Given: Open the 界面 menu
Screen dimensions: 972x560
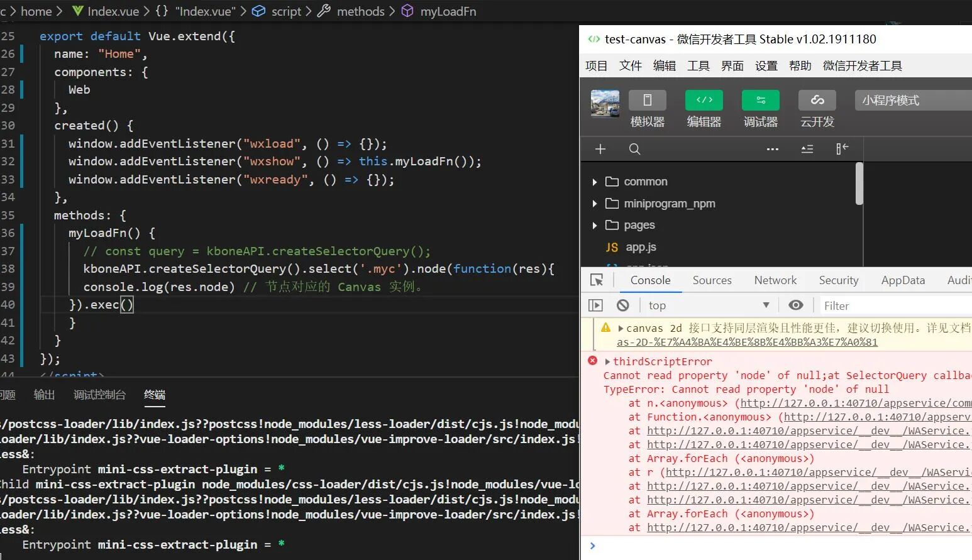Looking at the screenshot, I should click(732, 66).
